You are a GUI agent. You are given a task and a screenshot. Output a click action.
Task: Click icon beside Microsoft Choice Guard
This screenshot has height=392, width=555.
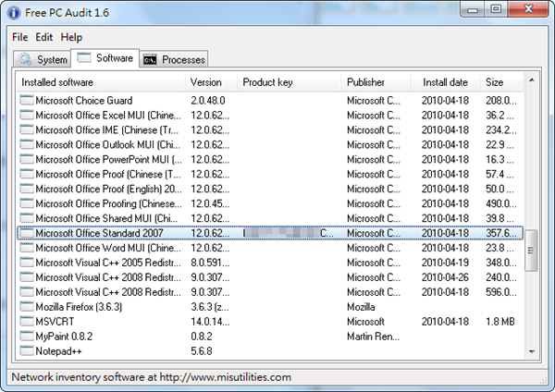27,100
